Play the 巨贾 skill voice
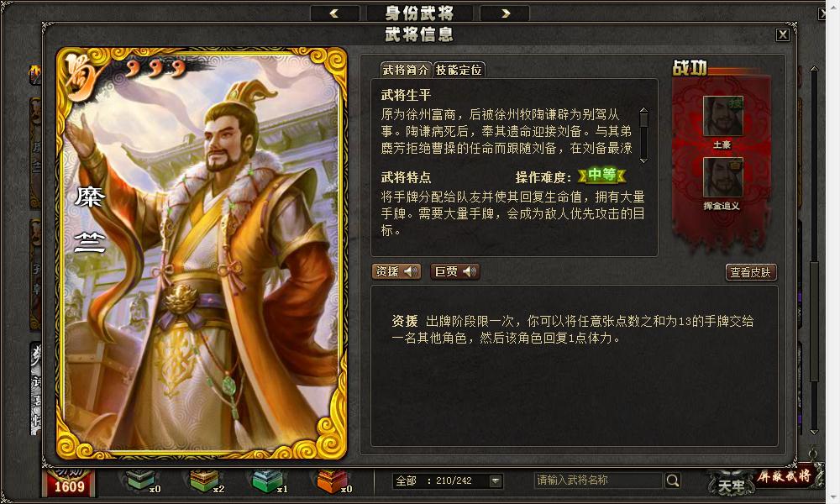 click(454, 271)
